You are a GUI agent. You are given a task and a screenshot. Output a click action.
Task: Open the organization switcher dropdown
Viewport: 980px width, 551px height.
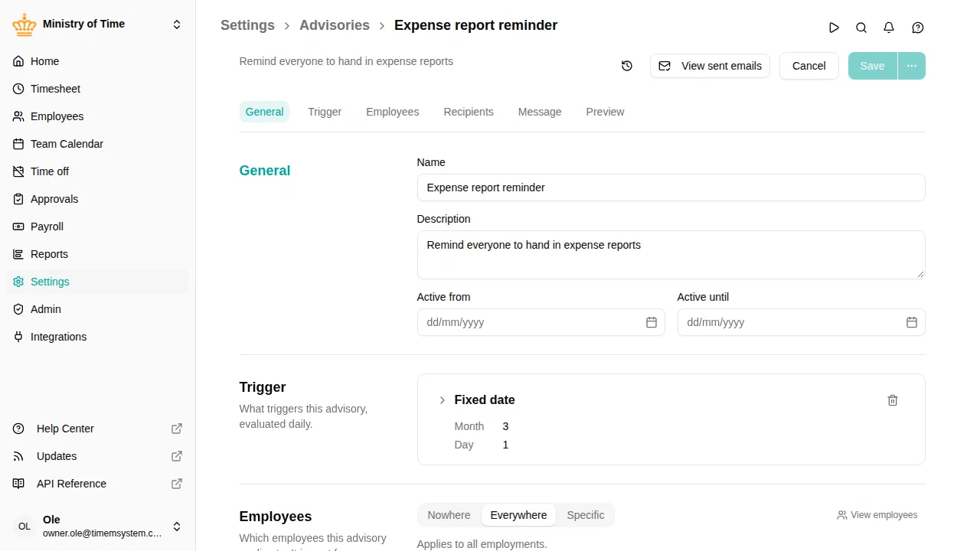pyautogui.click(x=177, y=24)
